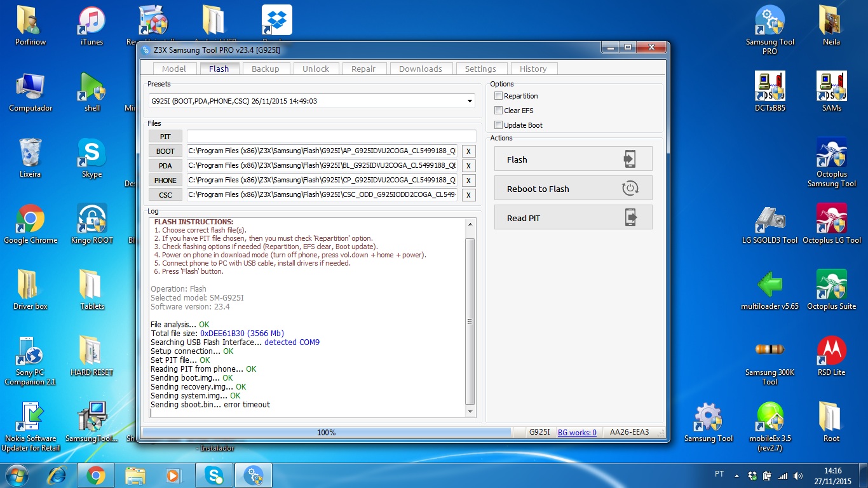Open the Samsung Tool PRO desktop shortcut
The height and width of the screenshot is (488, 868).
click(x=770, y=30)
